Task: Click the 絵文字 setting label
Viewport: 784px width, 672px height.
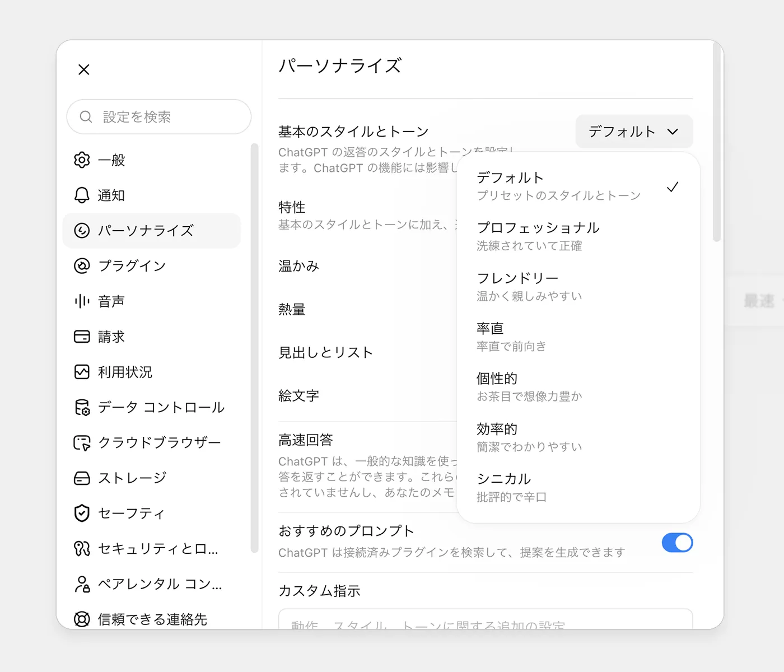Action: click(x=298, y=395)
